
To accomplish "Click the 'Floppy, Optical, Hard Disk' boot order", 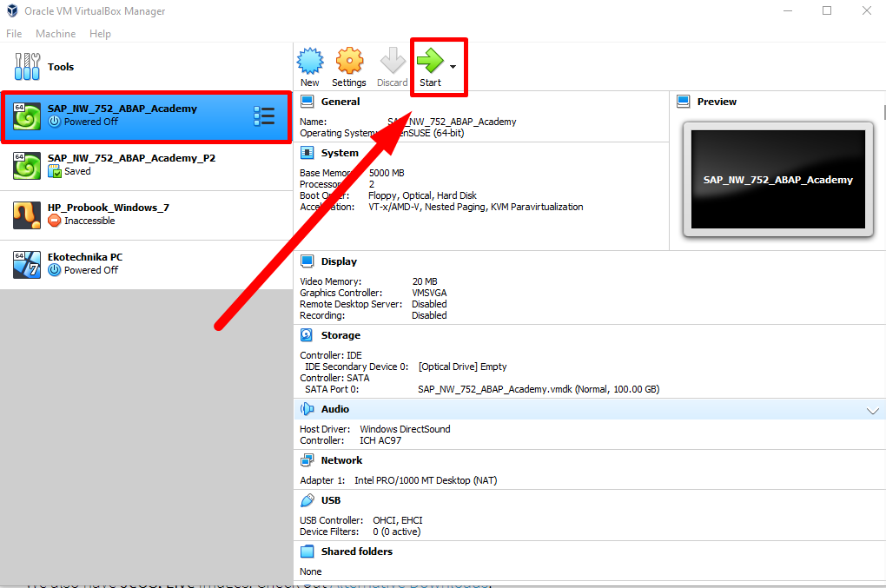I will coord(423,195).
